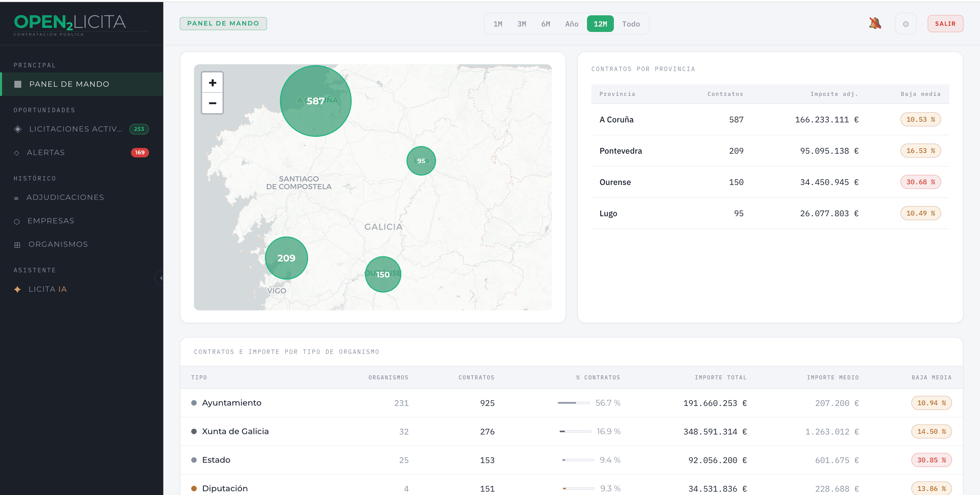The width and height of the screenshot is (980, 495).
Task: Select the 1M time range
Action: coord(497,24)
